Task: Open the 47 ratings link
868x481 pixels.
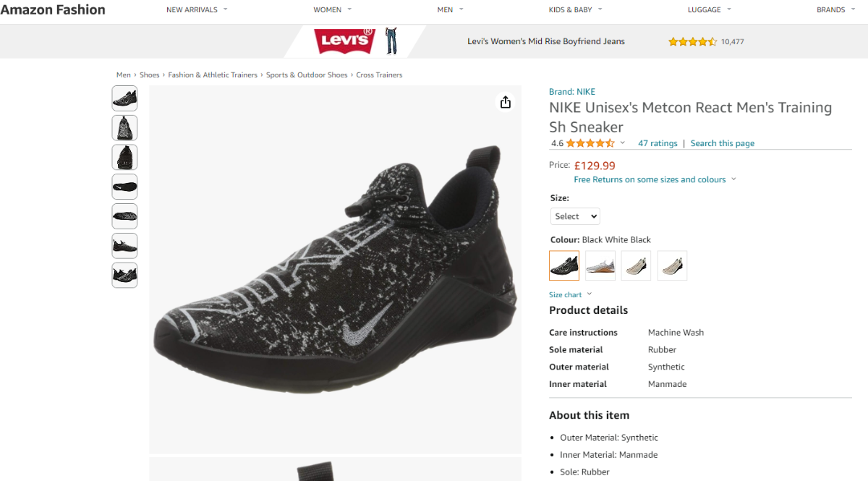Action: tap(658, 143)
